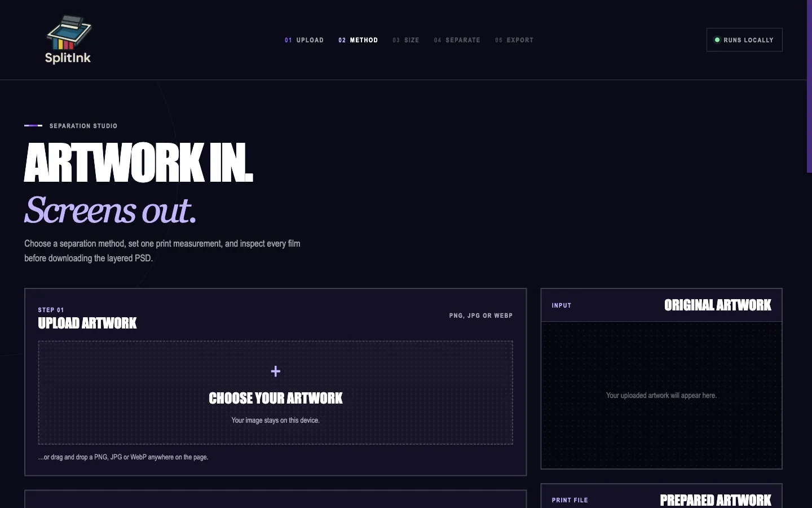Click the Upload Artwork heading
The image size is (812, 508).
(x=87, y=323)
